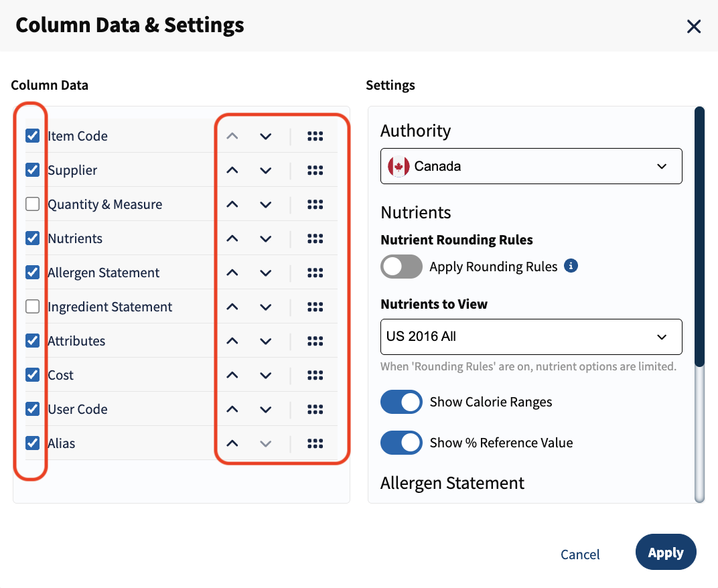
Task: Disable Show % Reference Value toggle
Action: [x=401, y=443]
